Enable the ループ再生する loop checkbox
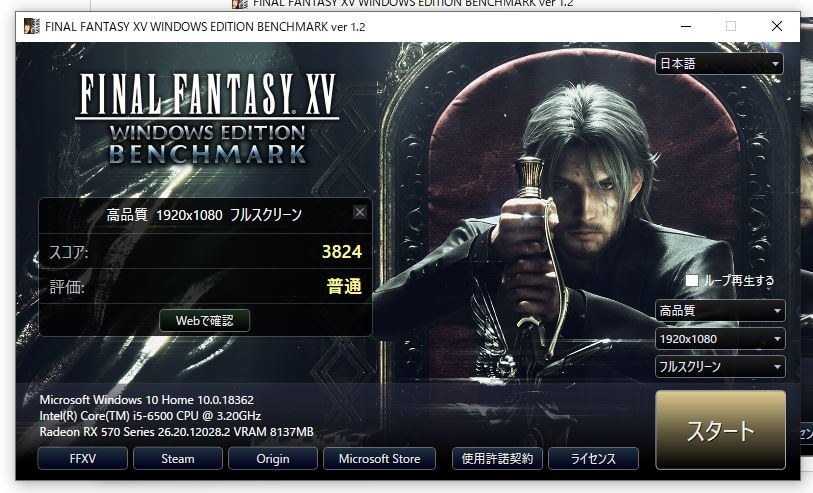Image resolution: width=813 pixels, height=493 pixels. pos(692,280)
